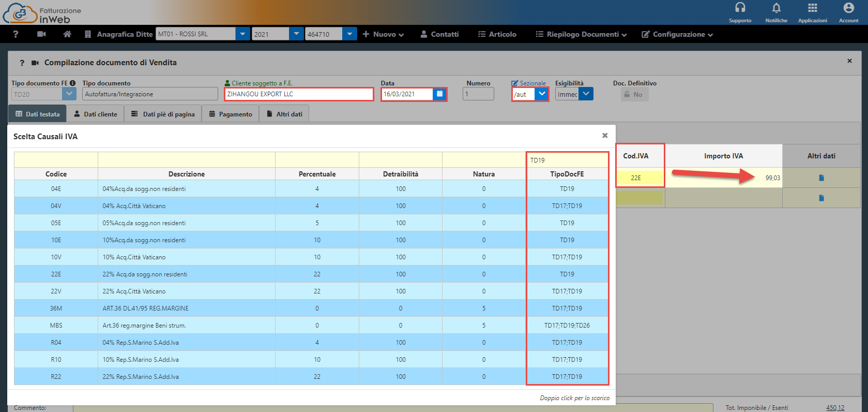Select row R04 Rep.S.Marino S.Add.Iva
The width and height of the screenshot is (868, 412).
pos(311,343)
